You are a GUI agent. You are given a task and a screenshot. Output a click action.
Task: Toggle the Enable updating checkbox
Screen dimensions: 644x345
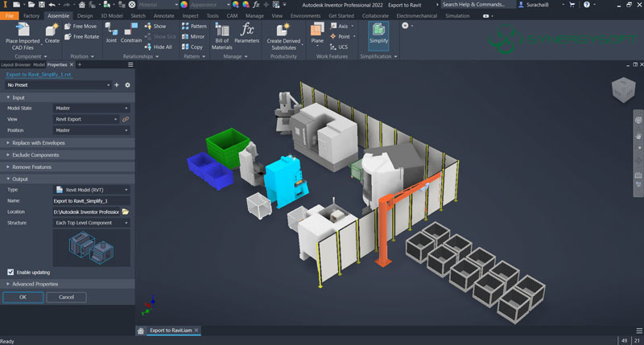click(10, 272)
